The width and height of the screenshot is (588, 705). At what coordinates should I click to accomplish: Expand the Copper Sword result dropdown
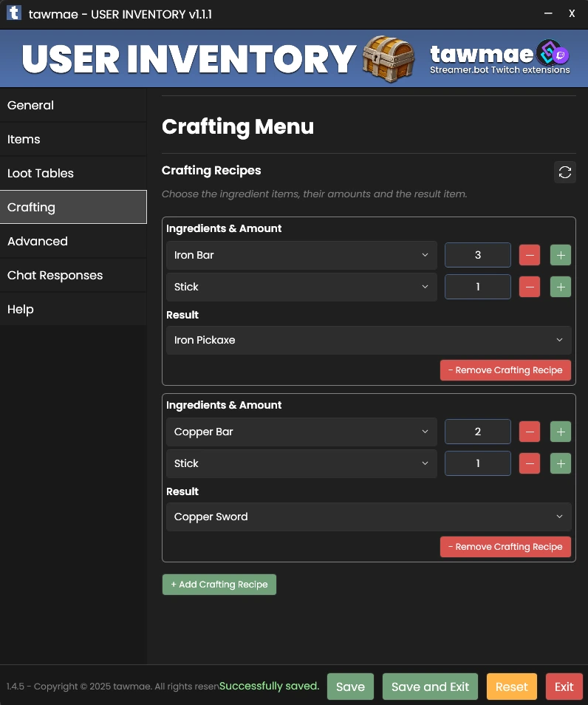[369, 517]
